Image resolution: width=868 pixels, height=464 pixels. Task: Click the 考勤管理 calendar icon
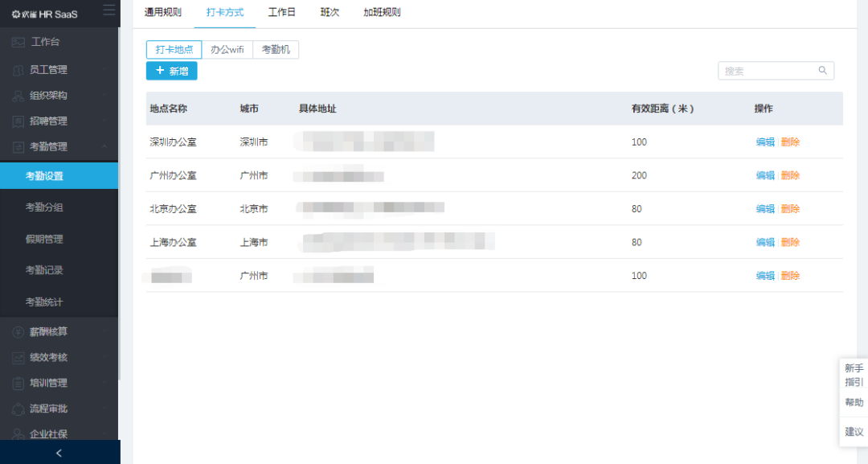pos(18,146)
